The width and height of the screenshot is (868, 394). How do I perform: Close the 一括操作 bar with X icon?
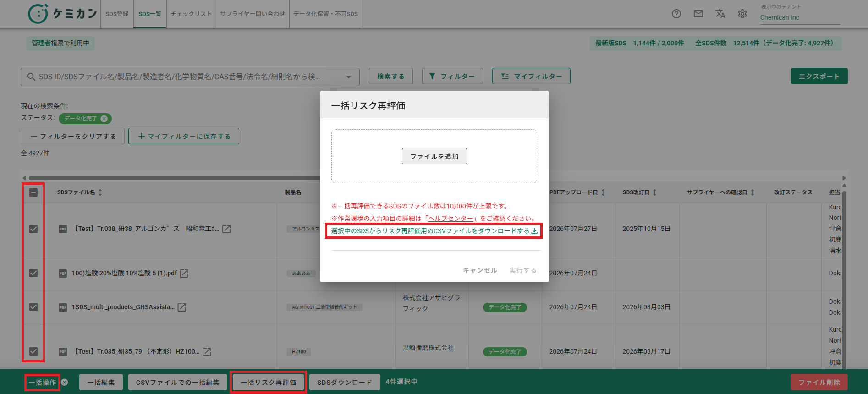[x=65, y=382]
